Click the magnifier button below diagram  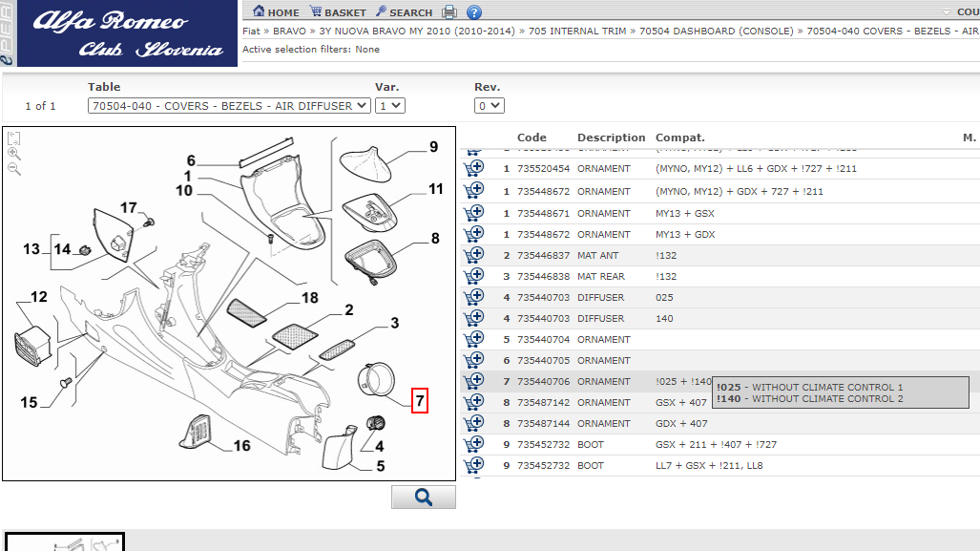click(424, 498)
